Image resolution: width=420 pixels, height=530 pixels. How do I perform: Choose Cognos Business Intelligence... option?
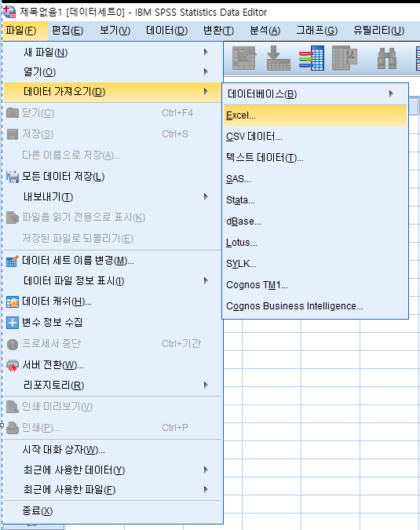(x=315, y=306)
